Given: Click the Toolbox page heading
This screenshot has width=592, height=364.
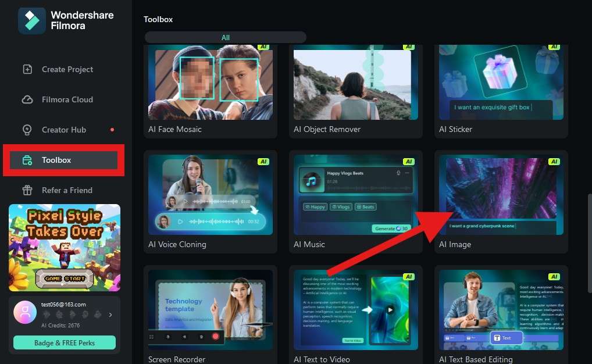Looking at the screenshot, I should click(x=158, y=19).
